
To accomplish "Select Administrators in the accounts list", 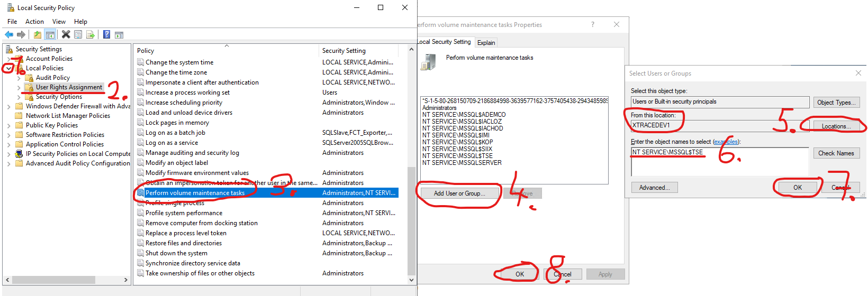I will pyautogui.click(x=439, y=108).
